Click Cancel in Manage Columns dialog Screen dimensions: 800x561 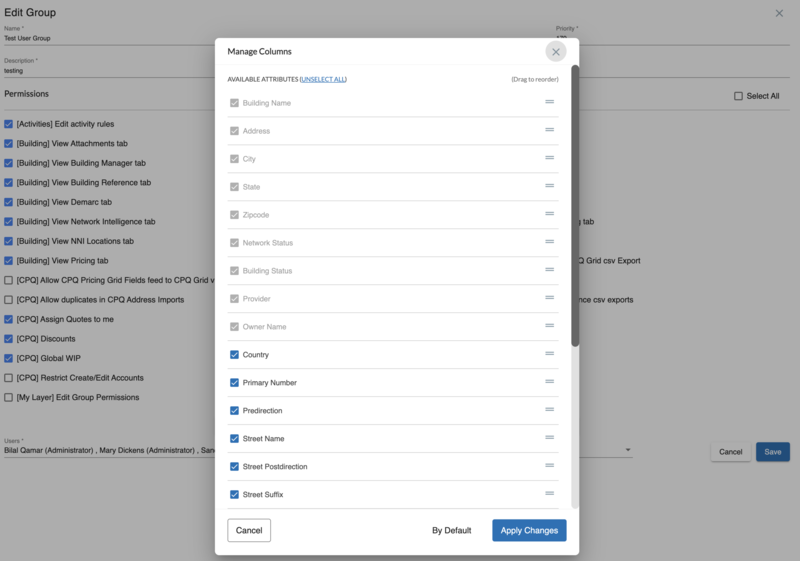point(249,530)
